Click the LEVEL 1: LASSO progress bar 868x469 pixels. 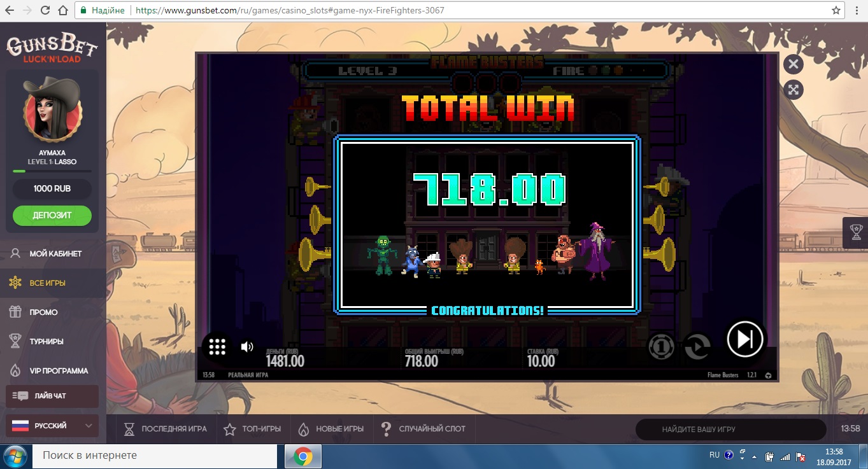tap(52, 171)
